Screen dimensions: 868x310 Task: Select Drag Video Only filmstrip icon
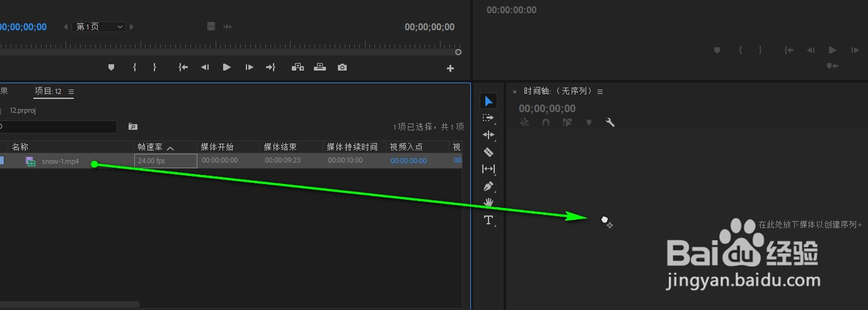pos(211,26)
